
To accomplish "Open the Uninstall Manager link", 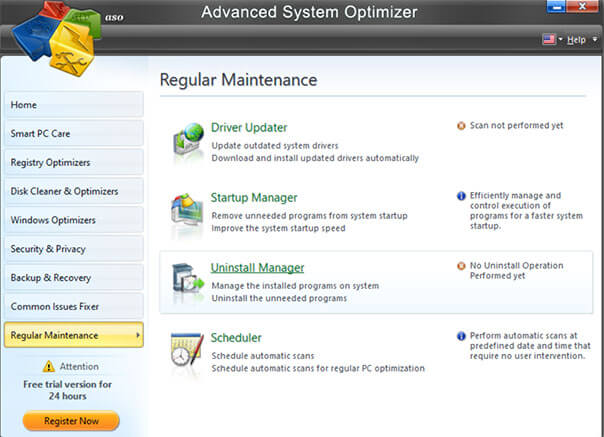I will point(257,268).
